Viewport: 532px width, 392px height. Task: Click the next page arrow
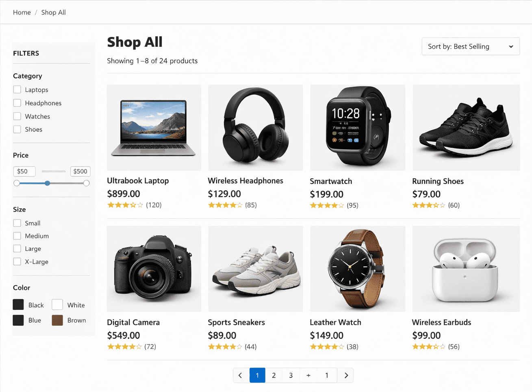(345, 375)
